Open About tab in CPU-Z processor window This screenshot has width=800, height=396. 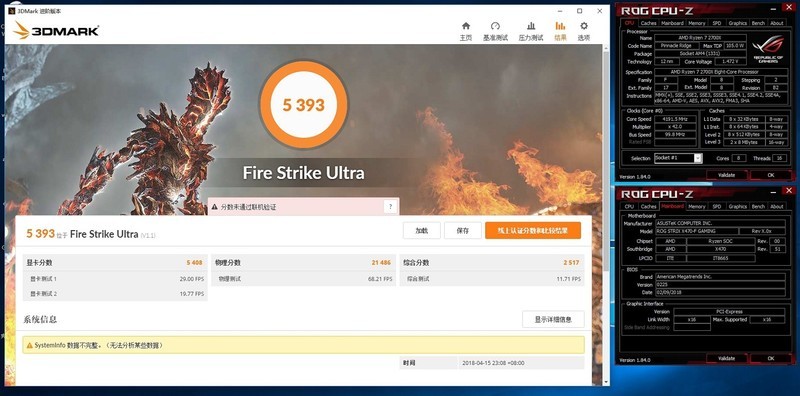pyautogui.click(x=777, y=23)
